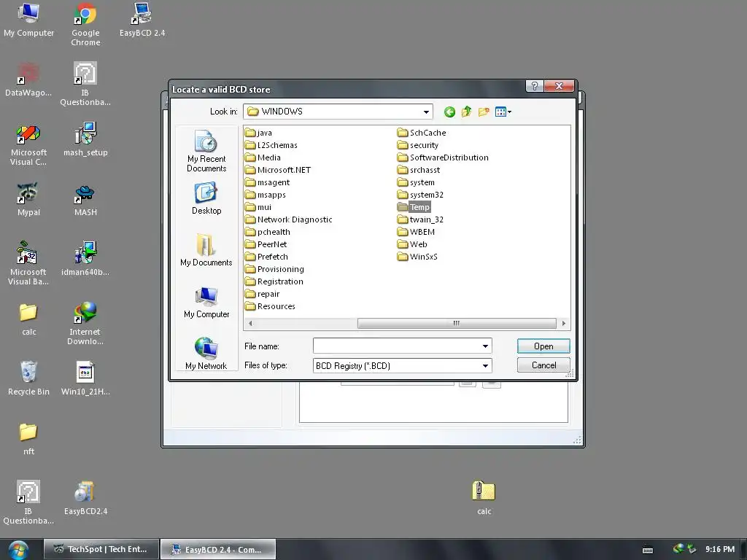
Task: Select the WinSxS folder
Action: tap(417, 257)
